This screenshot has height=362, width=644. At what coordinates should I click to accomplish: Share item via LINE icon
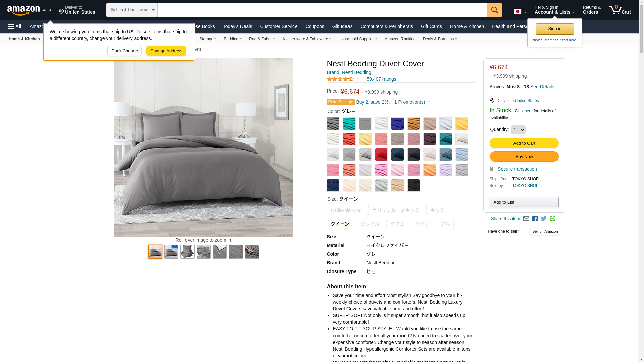552,219
